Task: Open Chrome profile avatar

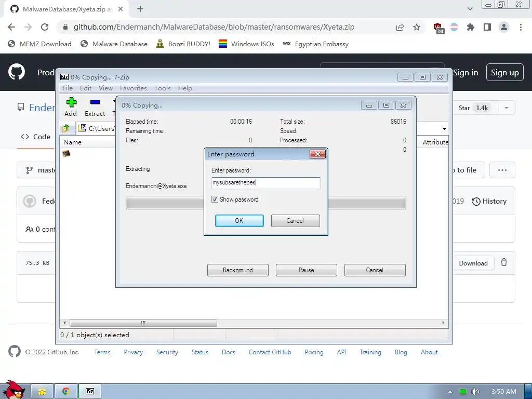Action: tap(504, 27)
